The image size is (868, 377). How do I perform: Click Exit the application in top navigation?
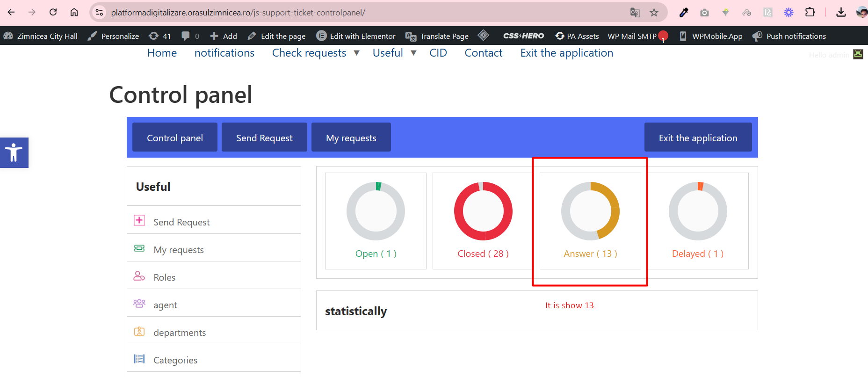coord(567,53)
